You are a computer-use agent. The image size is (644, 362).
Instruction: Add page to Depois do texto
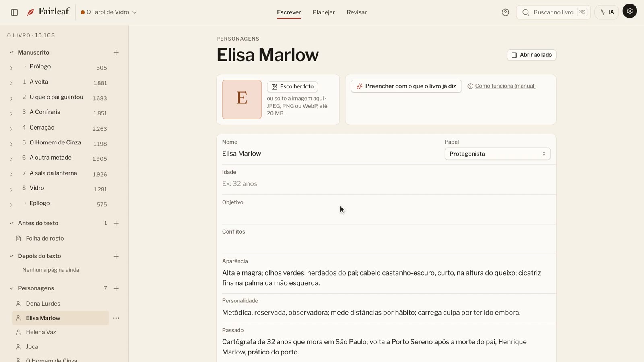116,256
